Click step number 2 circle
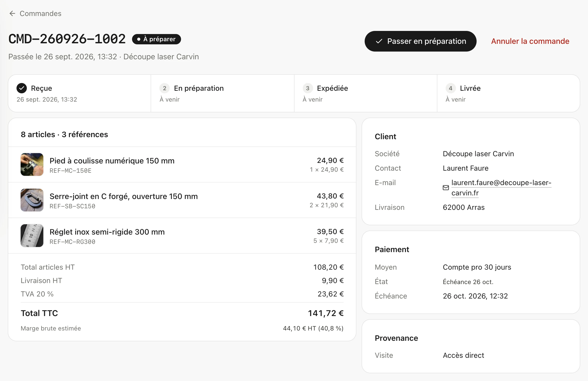 165,88
